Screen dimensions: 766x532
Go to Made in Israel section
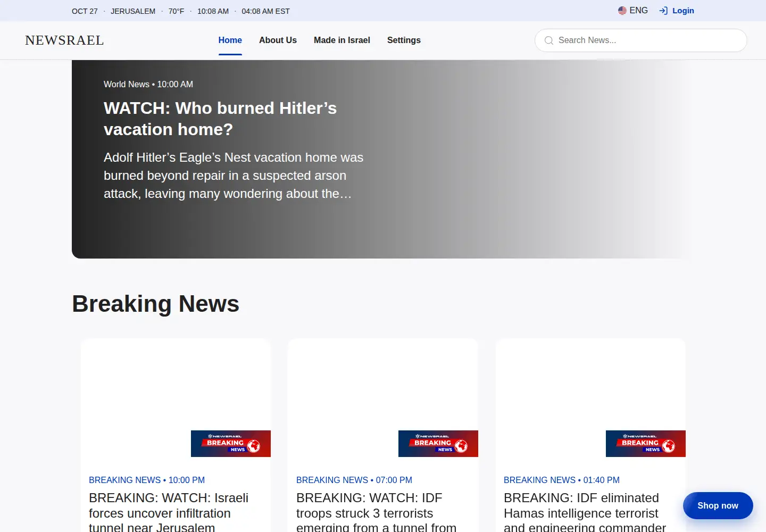pos(342,40)
